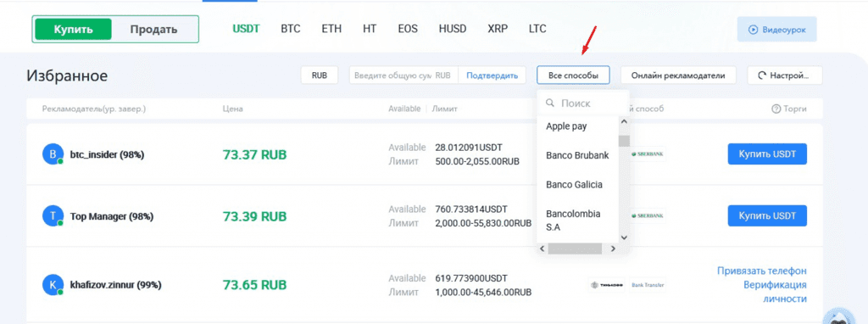This screenshot has height=324, width=868.
Task: Click the horizontal scroll-right arrow in dropdown
Action: pos(613,249)
